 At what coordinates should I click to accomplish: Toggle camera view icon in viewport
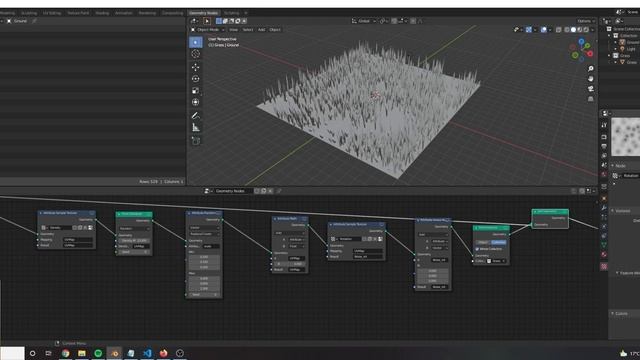[590, 89]
